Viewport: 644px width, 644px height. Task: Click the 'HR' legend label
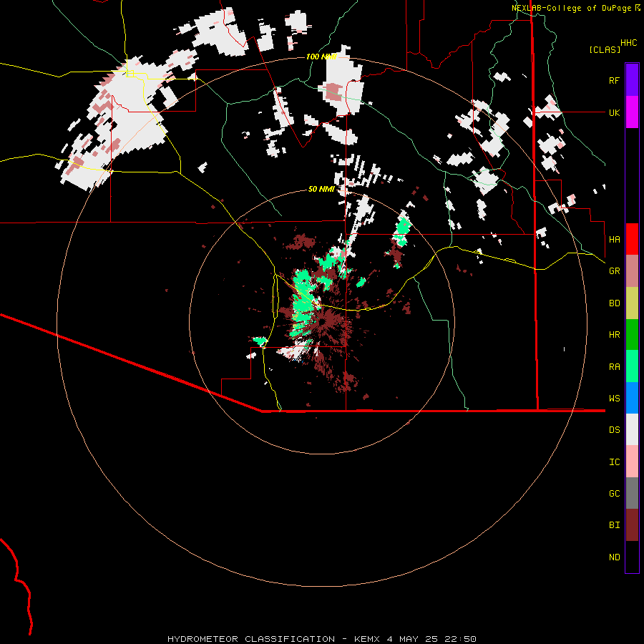[614, 335]
